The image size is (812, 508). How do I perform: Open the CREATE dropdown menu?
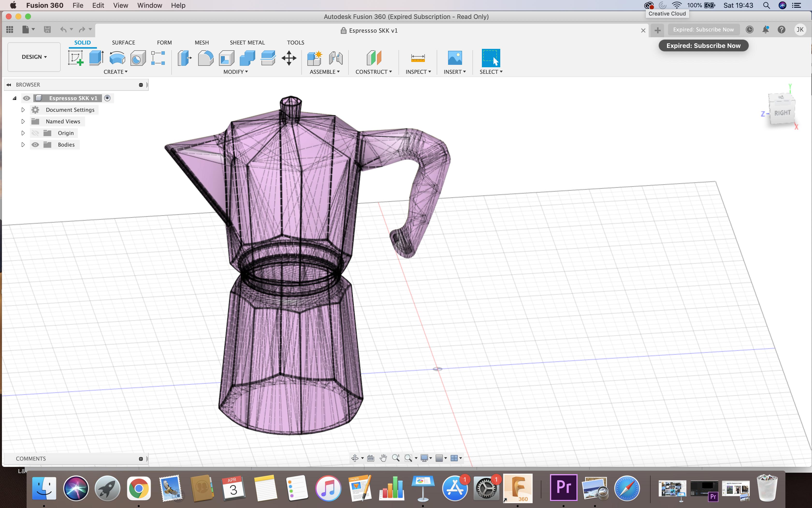click(x=116, y=72)
